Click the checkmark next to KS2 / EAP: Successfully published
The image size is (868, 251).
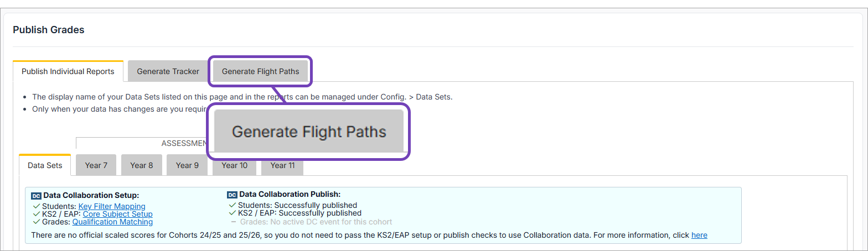(232, 213)
